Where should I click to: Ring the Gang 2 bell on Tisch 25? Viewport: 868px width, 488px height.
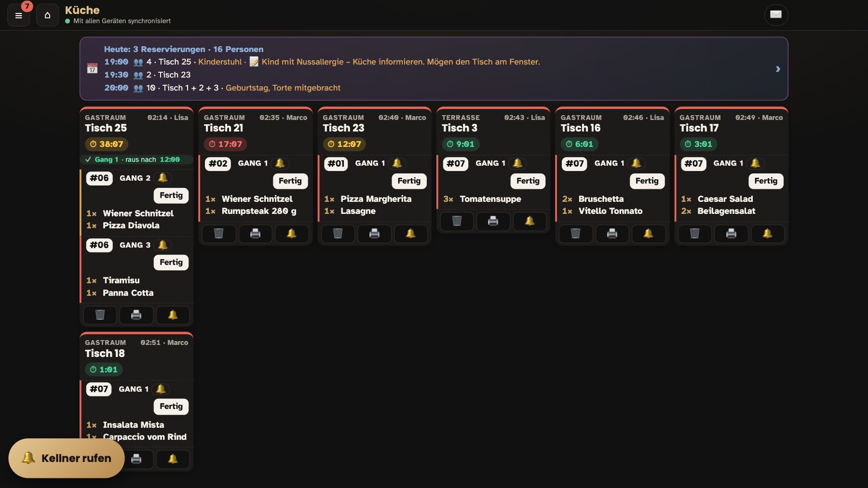tap(163, 178)
